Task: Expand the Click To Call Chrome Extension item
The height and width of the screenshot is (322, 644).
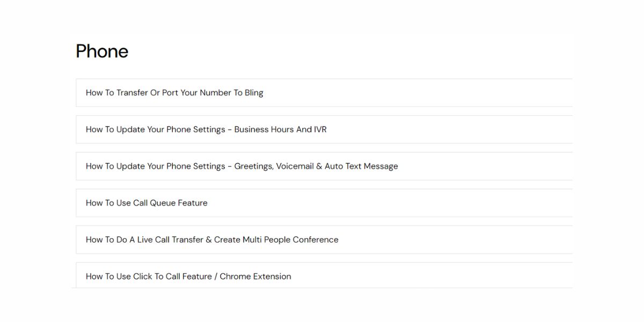Action: point(188,276)
